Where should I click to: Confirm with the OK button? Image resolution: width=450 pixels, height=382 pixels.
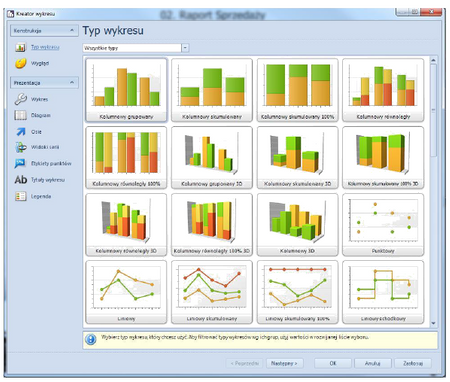[333, 363]
